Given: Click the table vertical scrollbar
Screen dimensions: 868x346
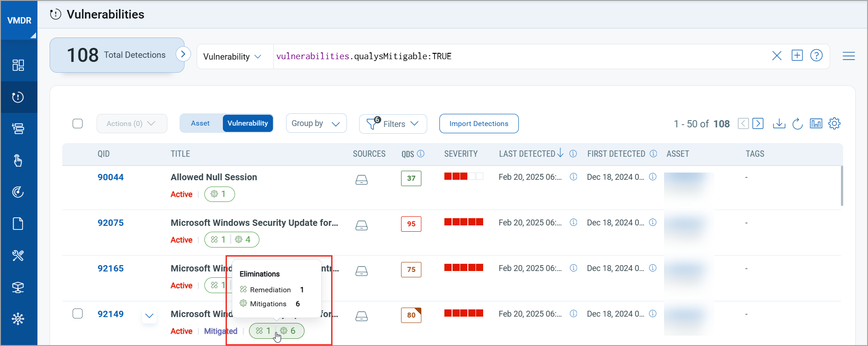Looking at the screenshot, I should (x=842, y=186).
